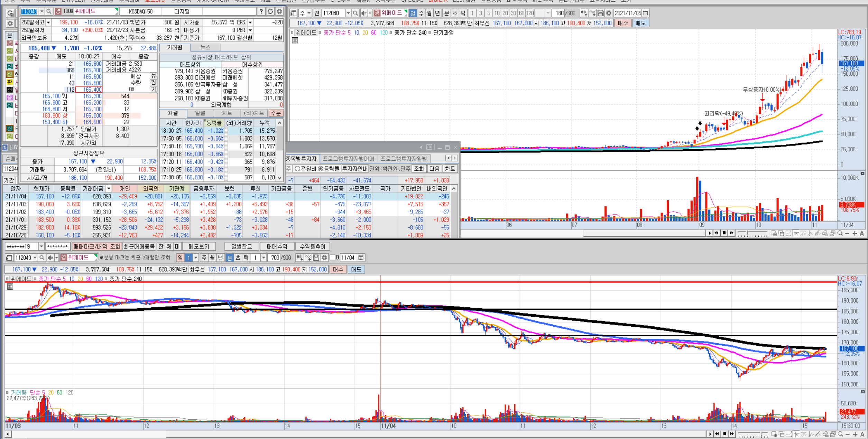
Task: Open the help question mark icon
Action: [x=261, y=11]
